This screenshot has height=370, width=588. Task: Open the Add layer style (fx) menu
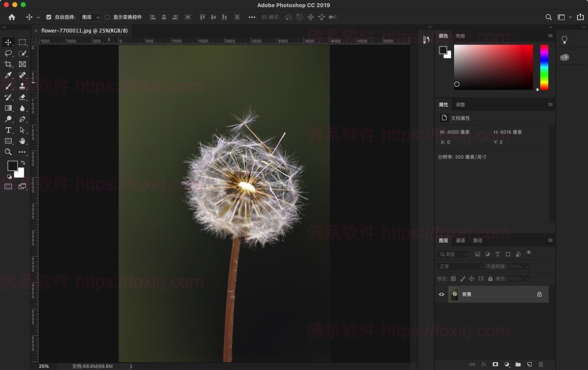[x=484, y=364]
